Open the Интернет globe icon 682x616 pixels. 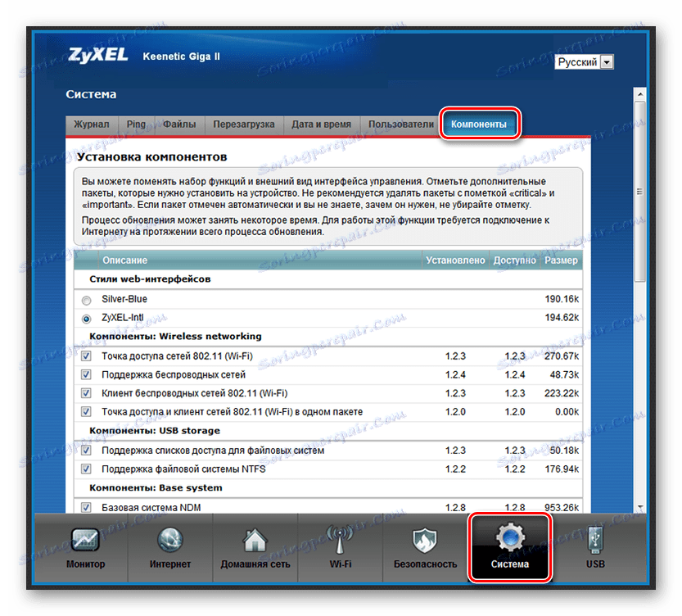[170, 540]
